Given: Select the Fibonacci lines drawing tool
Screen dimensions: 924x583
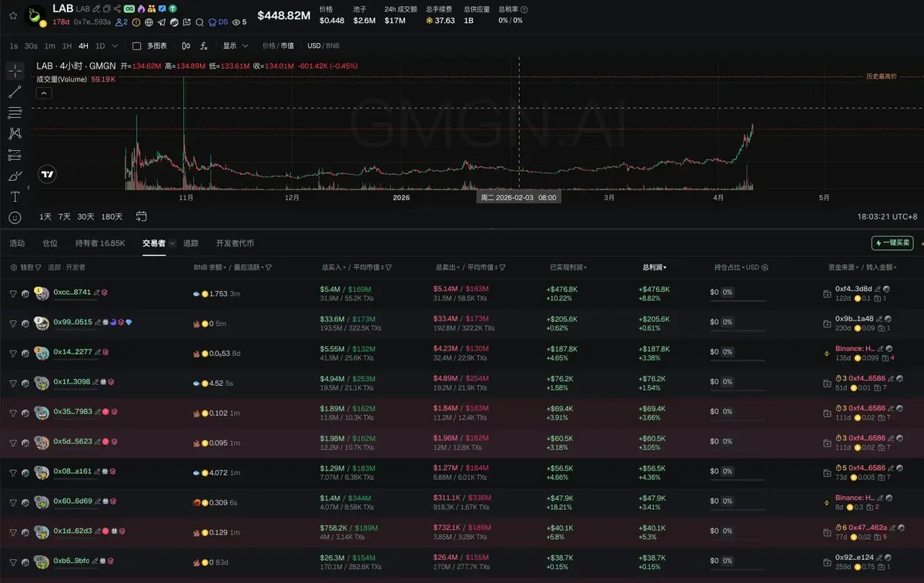Looking at the screenshot, I should [15, 113].
